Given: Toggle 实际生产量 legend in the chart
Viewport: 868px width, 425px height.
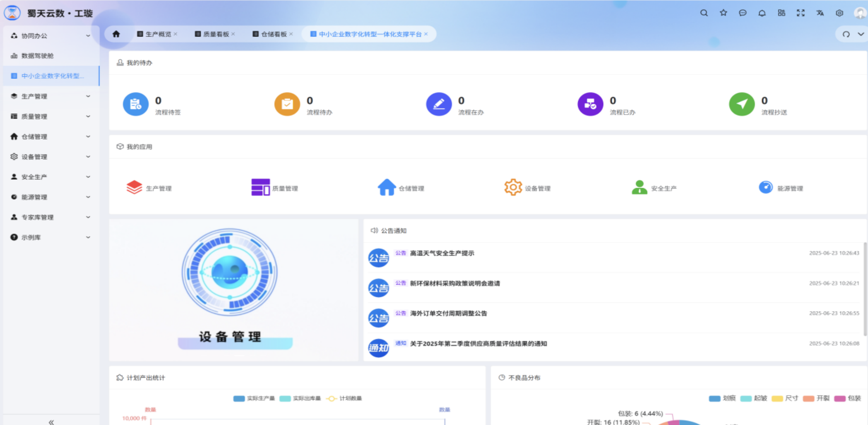Looking at the screenshot, I should 254,398.
